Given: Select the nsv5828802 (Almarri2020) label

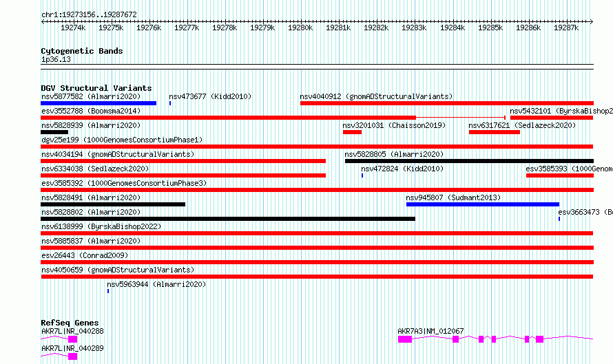Looking at the screenshot, I should [x=91, y=212].
